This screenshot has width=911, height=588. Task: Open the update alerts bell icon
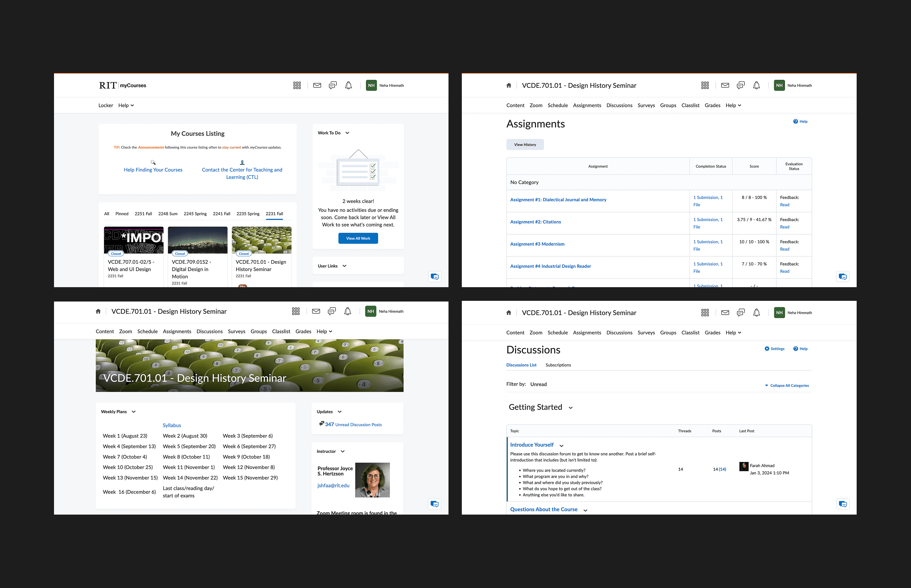pyautogui.click(x=348, y=85)
